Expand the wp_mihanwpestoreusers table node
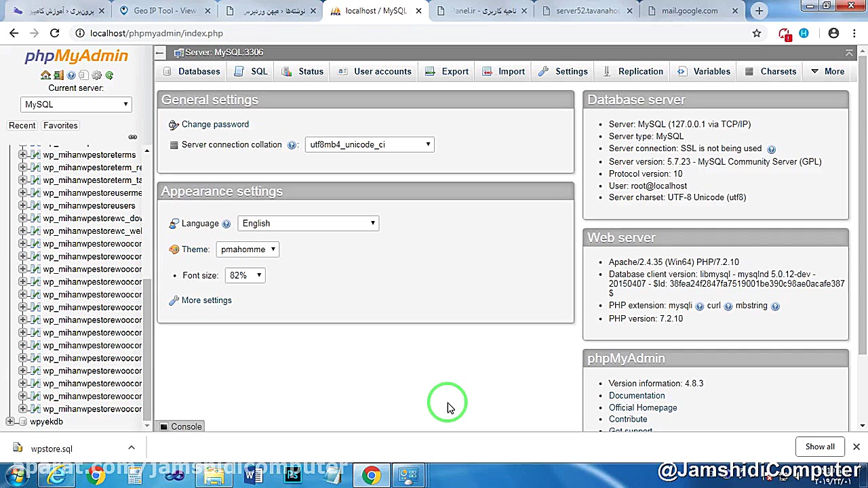This screenshot has height=488, width=868. click(x=22, y=205)
